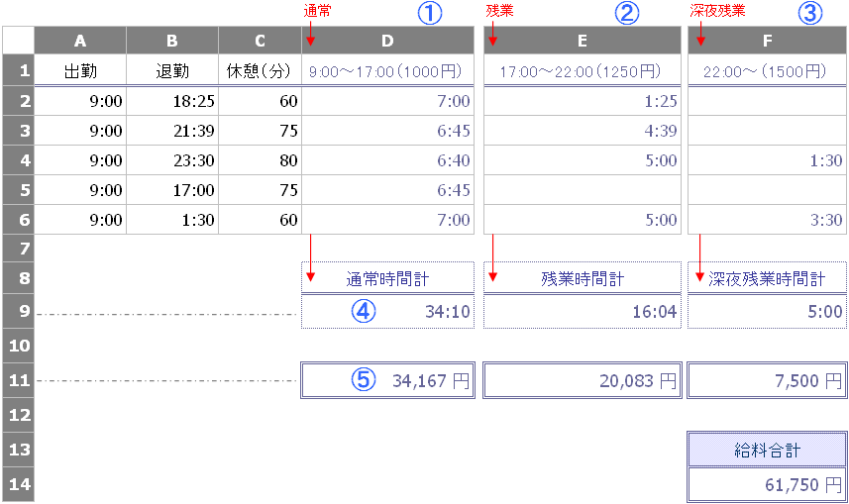The width and height of the screenshot is (849, 504).
Task: Select column B header
Action: coord(172,41)
